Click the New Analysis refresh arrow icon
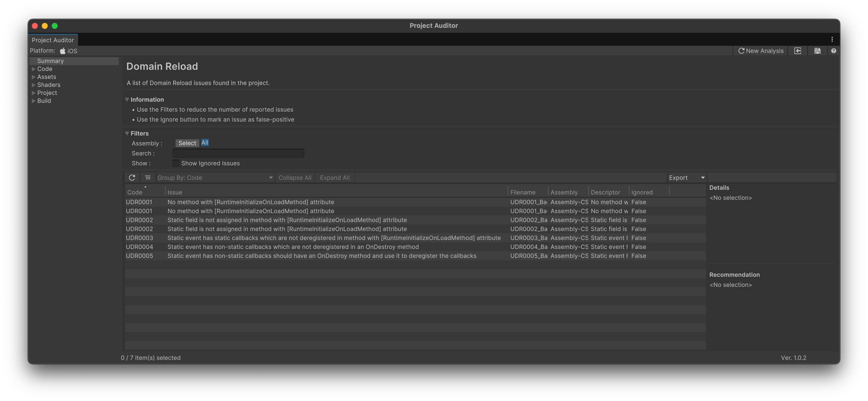Image resolution: width=868 pixels, height=401 pixels. click(x=741, y=50)
